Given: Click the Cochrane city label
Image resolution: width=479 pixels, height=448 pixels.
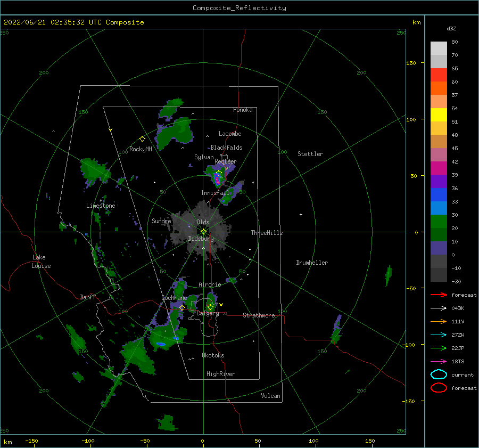Looking at the screenshot, I should [x=174, y=298].
